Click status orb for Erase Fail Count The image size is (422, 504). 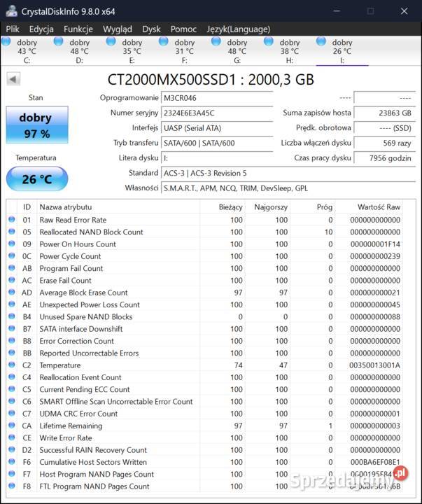tap(12, 279)
